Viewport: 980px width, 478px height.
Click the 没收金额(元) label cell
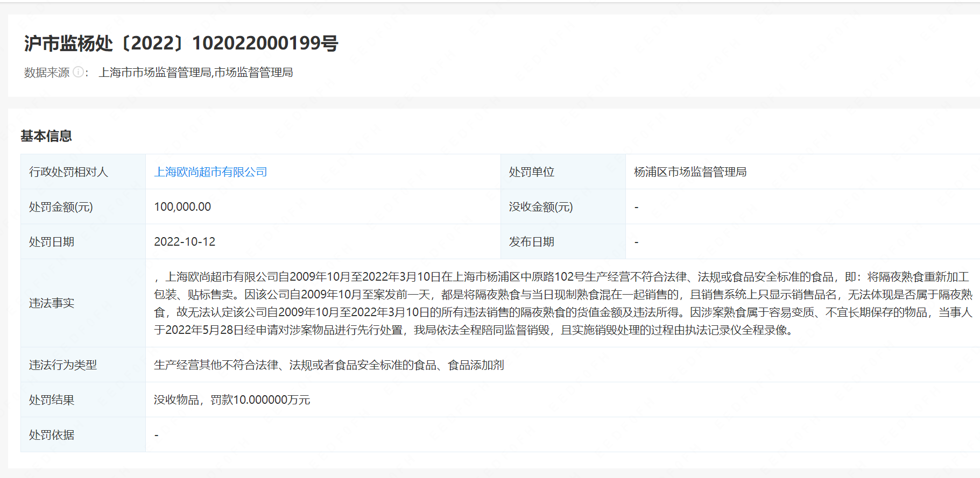[x=540, y=207]
